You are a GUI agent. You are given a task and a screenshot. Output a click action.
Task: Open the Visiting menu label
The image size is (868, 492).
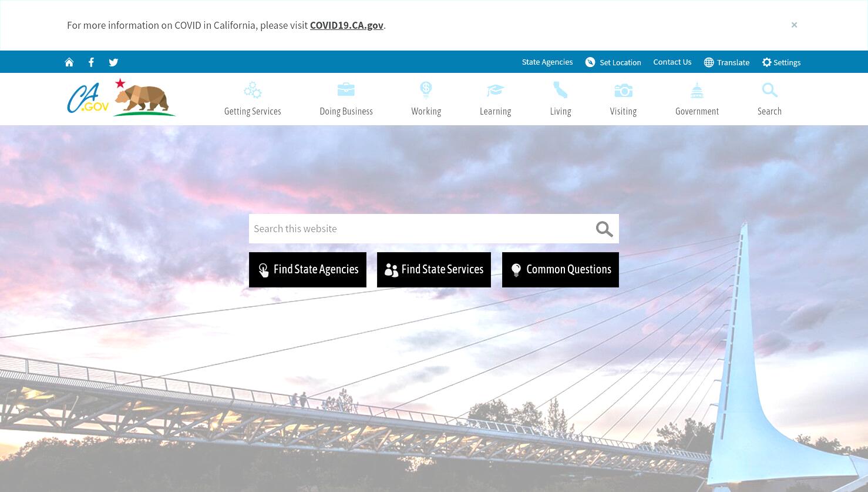pos(623,111)
